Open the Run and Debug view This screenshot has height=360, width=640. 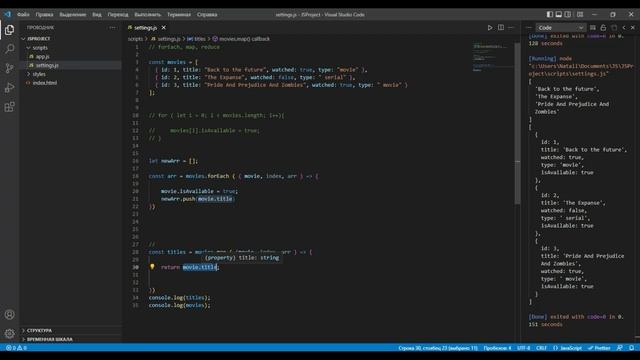pyautogui.click(x=9, y=88)
